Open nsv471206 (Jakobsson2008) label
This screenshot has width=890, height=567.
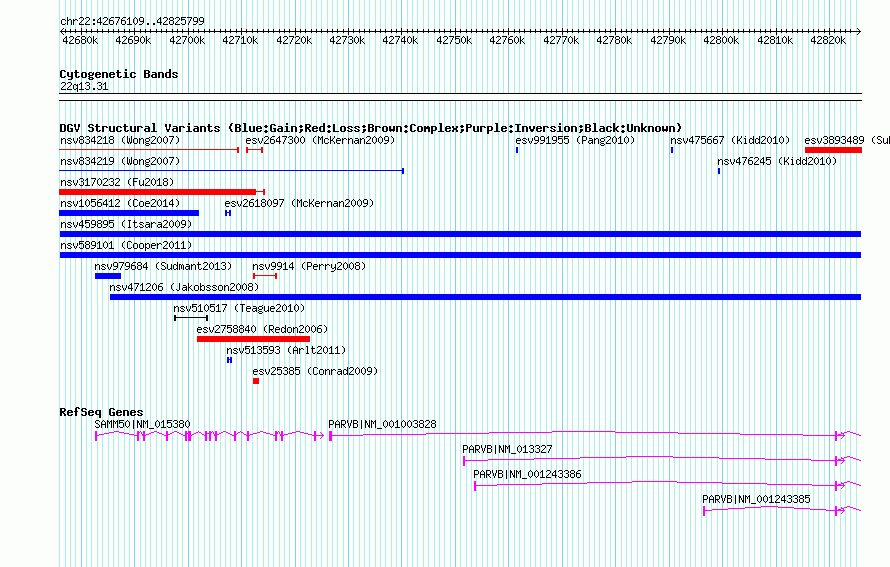(x=184, y=287)
